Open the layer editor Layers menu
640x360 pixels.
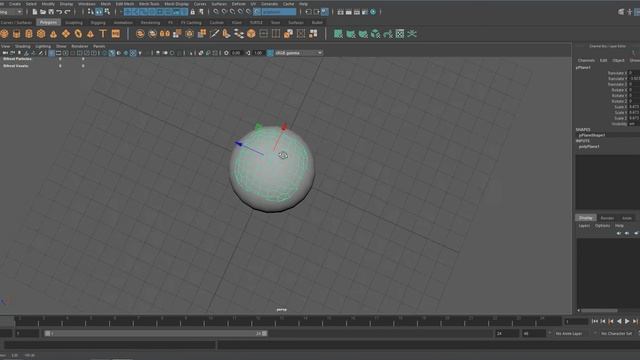click(584, 225)
